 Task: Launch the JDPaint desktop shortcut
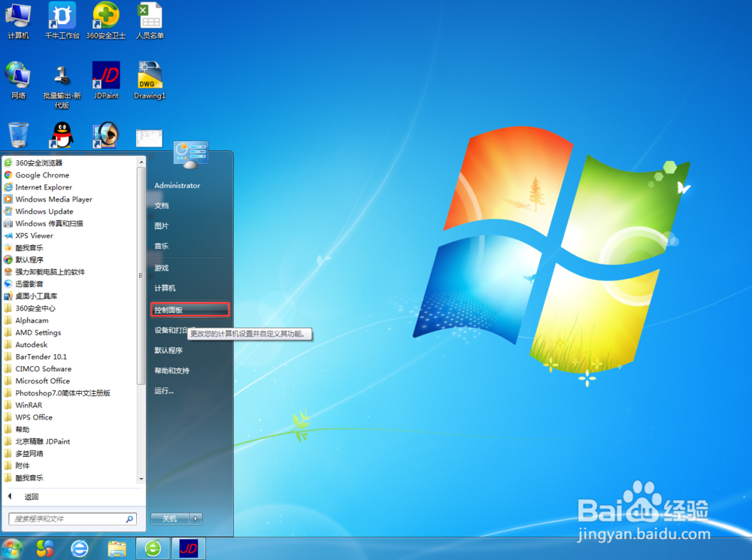pyautogui.click(x=106, y=80)
